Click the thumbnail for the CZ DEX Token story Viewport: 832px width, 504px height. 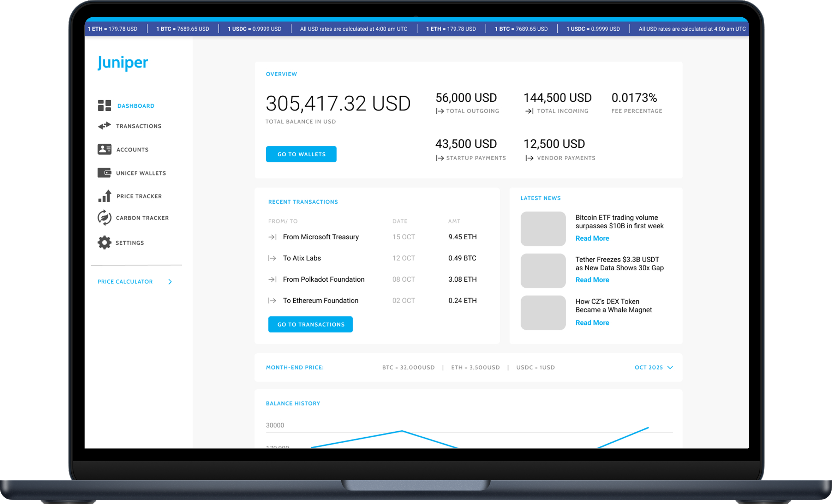click(543, 313)
